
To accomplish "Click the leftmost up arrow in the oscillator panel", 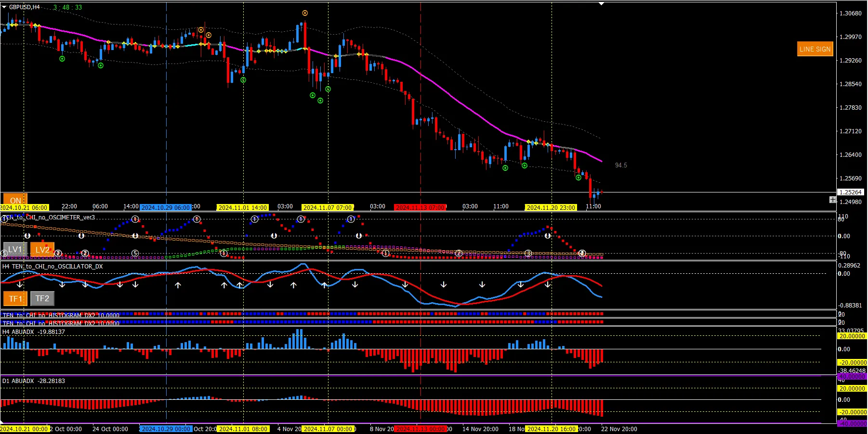I will (x=178, y=285).
